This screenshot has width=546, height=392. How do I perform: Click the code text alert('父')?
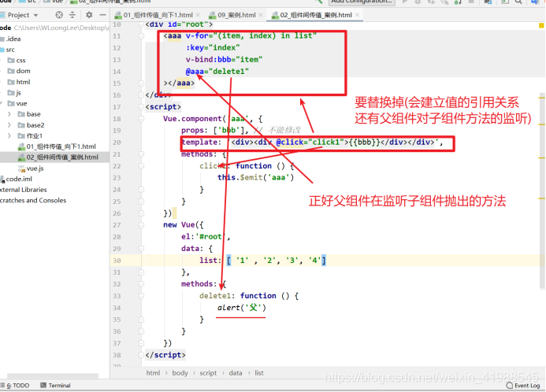click(242, 308)
